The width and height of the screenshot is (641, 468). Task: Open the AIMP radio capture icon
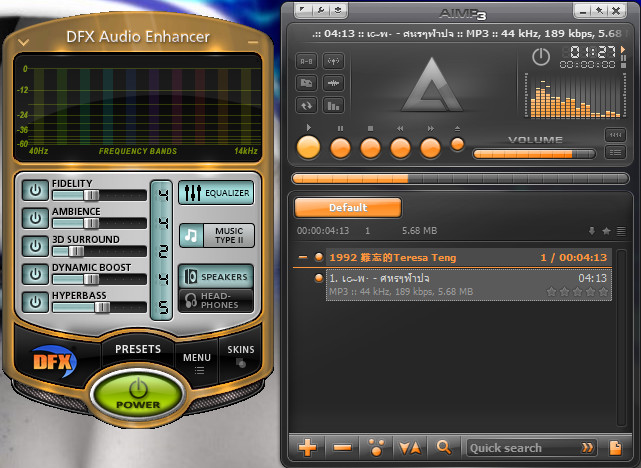pyautogui.click(x=333, y=61)
